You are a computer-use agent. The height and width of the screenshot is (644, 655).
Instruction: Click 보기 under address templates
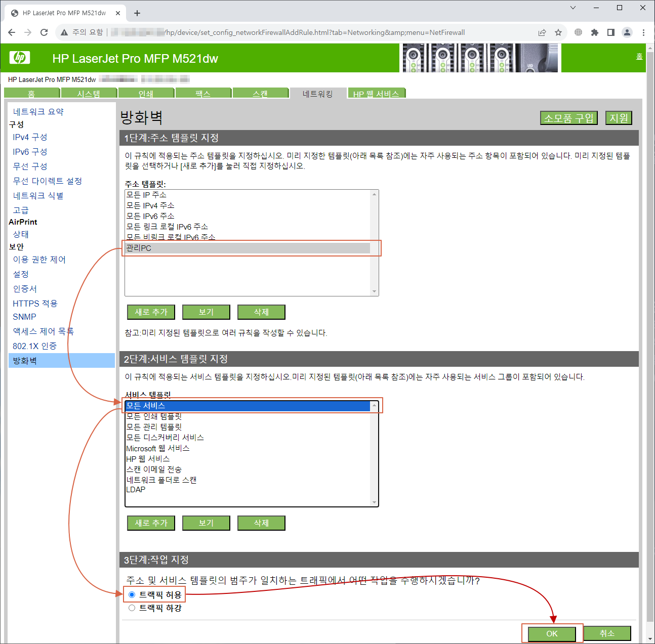pyautogui.click(x=206, y=312)
